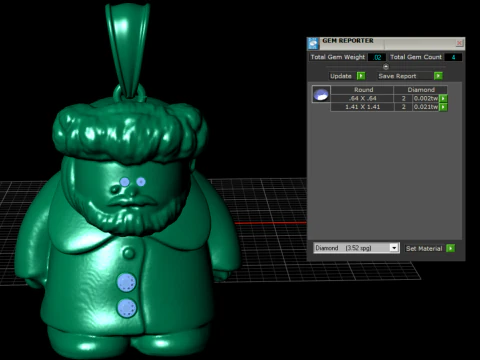The height and width of the screenshot is (360, 480).
Task: Click the Diamond column header
Action: coord(421,90)
